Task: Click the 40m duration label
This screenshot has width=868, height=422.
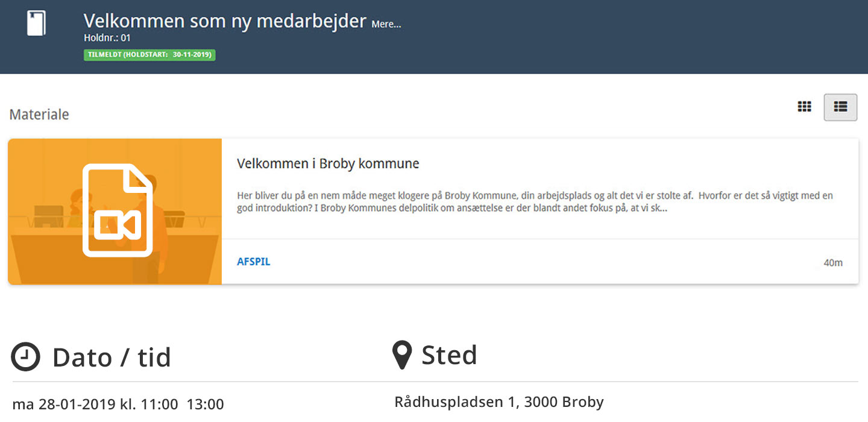Action: [833, 263]
